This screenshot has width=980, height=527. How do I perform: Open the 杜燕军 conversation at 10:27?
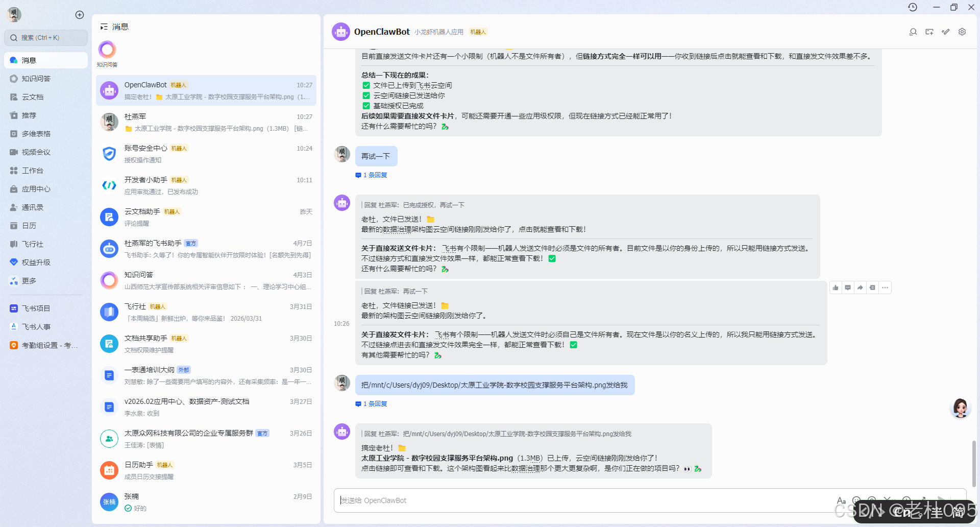206,122
